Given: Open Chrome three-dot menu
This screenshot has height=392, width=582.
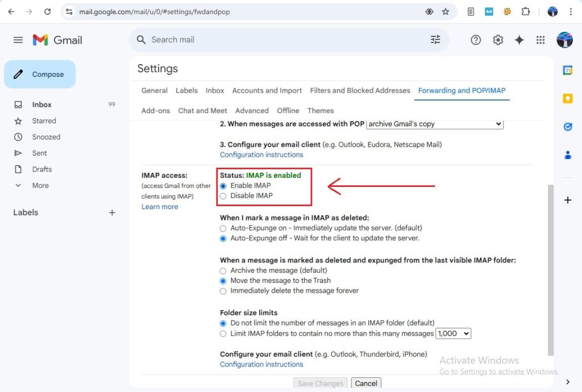Looking at the screenshot, I should (571, 11).
